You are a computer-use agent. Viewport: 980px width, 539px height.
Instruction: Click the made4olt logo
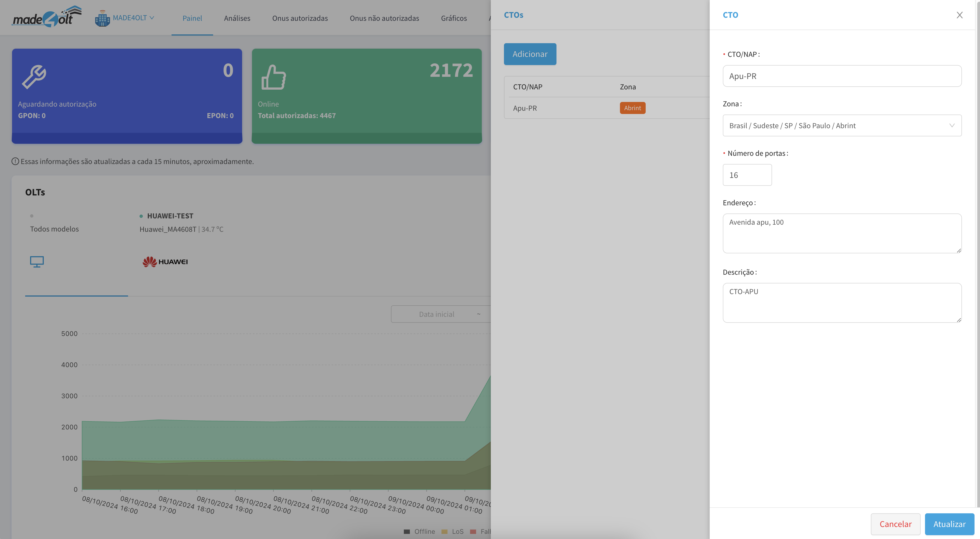point(47,17)
